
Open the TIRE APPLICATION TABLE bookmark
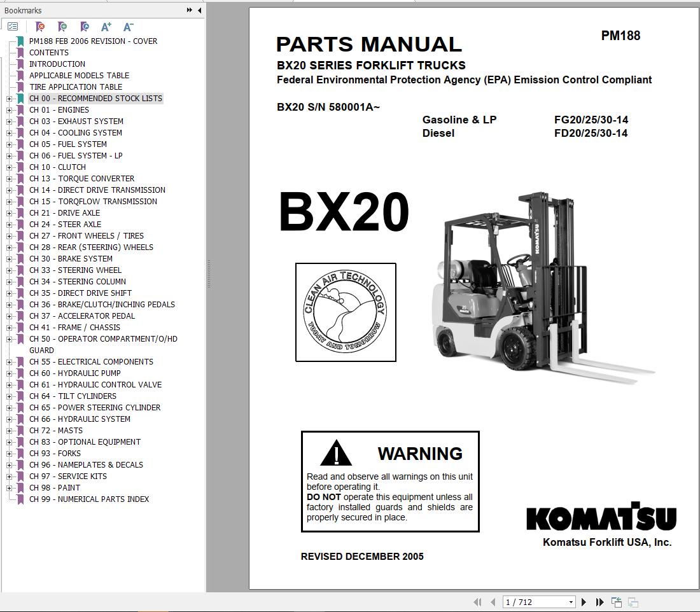(75, 87)
